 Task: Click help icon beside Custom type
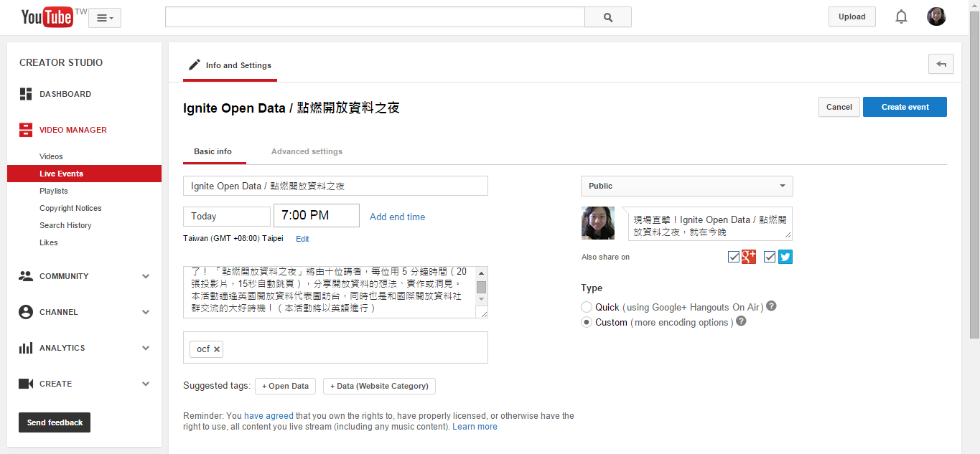click(741, 321)
